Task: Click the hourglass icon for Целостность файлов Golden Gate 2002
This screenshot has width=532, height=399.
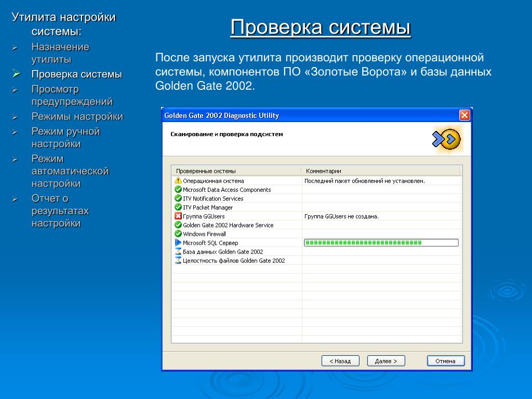Action: pyautogui.click(x=178, y=260)
